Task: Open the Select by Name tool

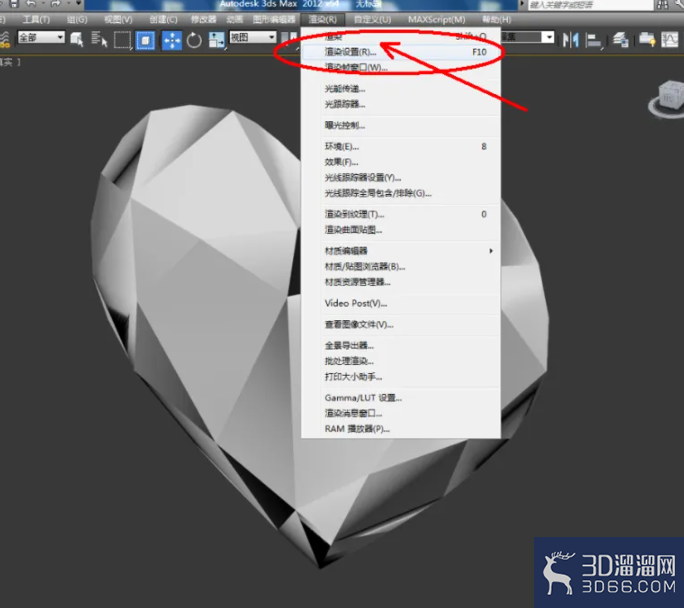Action: [x=99, y=40]
